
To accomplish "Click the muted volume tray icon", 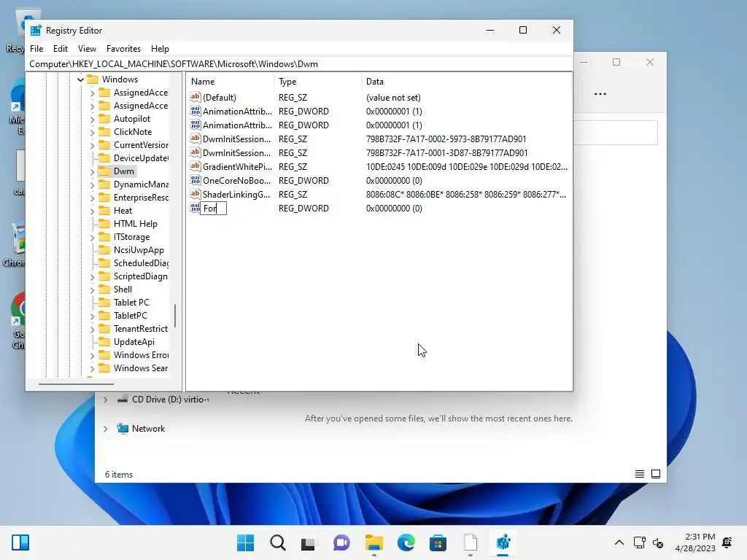I will (x=658, y=542).
